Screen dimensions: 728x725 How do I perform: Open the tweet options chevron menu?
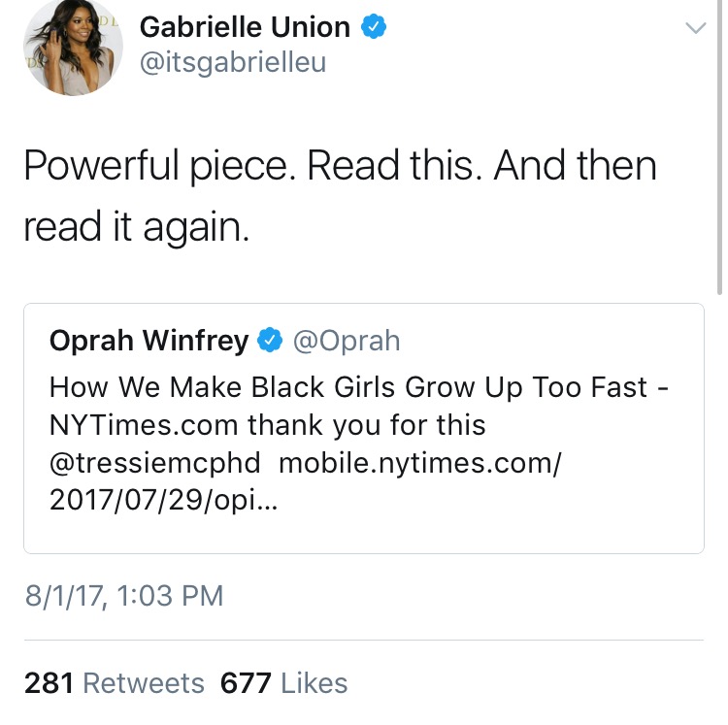coord(695,29)
